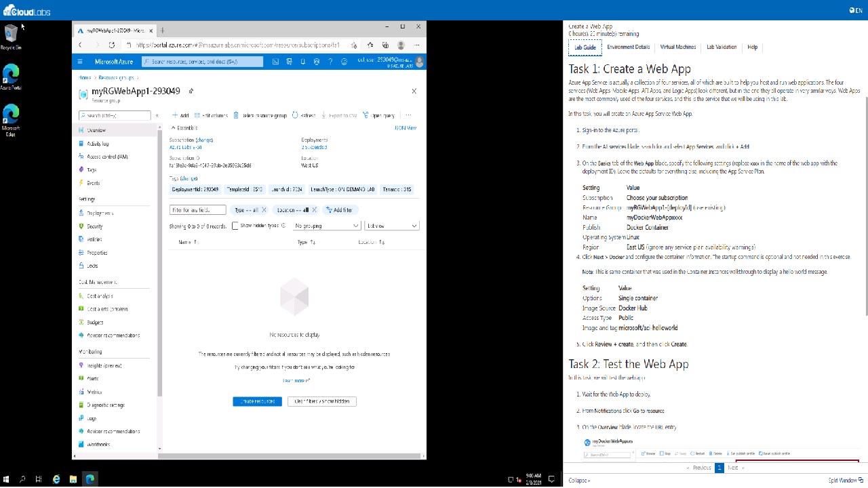868x488 pixels.
Task: Click Resource groups breadcrumb link
Action: (116, 78)
